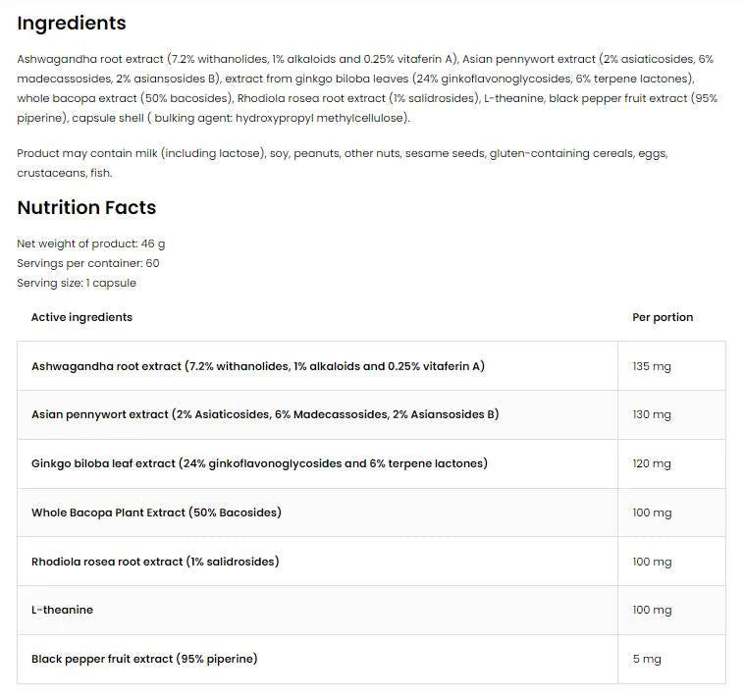Click the Nutrition Facts heading
The width and height of the screenshot is (744, 700).
pyautogui.click(x=86, y=207)
